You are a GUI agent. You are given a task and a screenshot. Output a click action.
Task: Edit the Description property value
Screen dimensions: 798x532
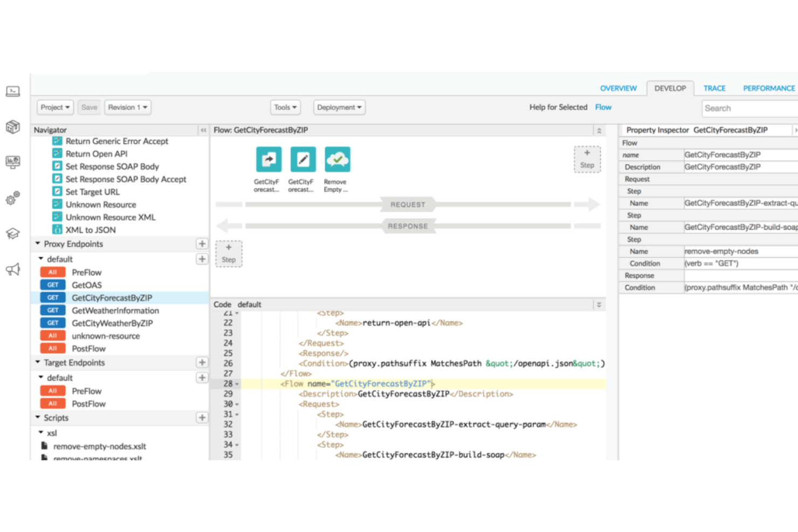pyautogui.click(x=741, y=167)
